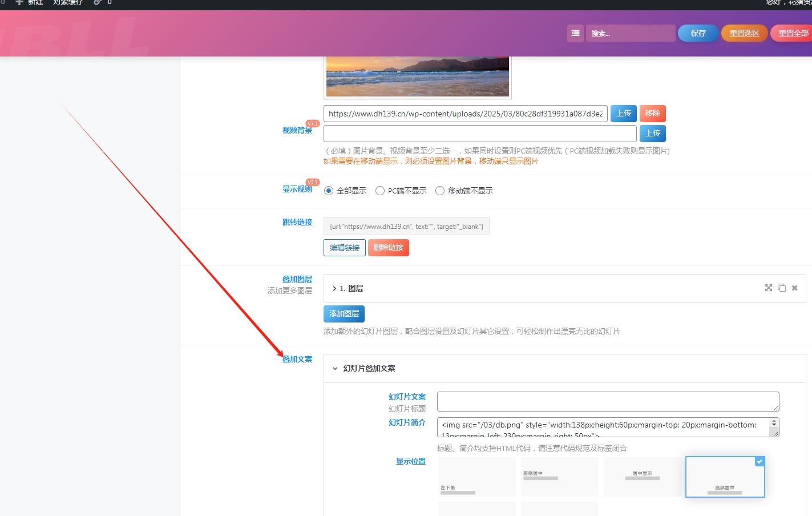Choose the 左侧居中 display position
The height and width of the screenshot is (516, 812).
coord(560,477)
